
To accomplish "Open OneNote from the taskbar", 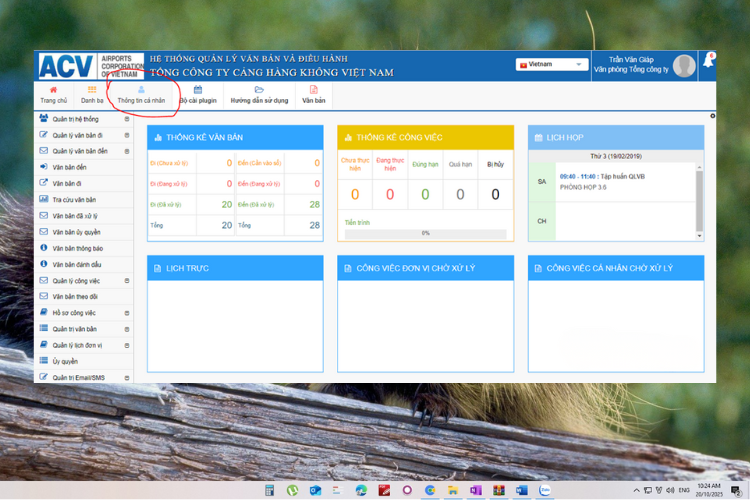I will pyautogui.click(x=475, y=490).
